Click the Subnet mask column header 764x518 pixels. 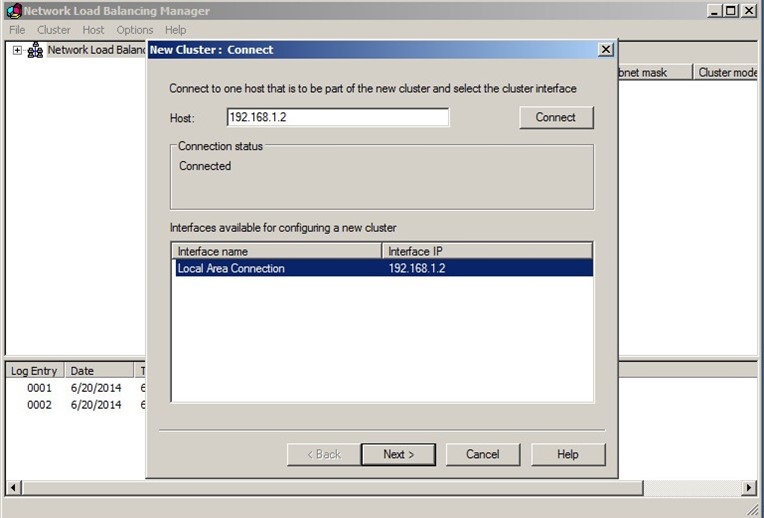pyautogui.click(x=655, y=72)
